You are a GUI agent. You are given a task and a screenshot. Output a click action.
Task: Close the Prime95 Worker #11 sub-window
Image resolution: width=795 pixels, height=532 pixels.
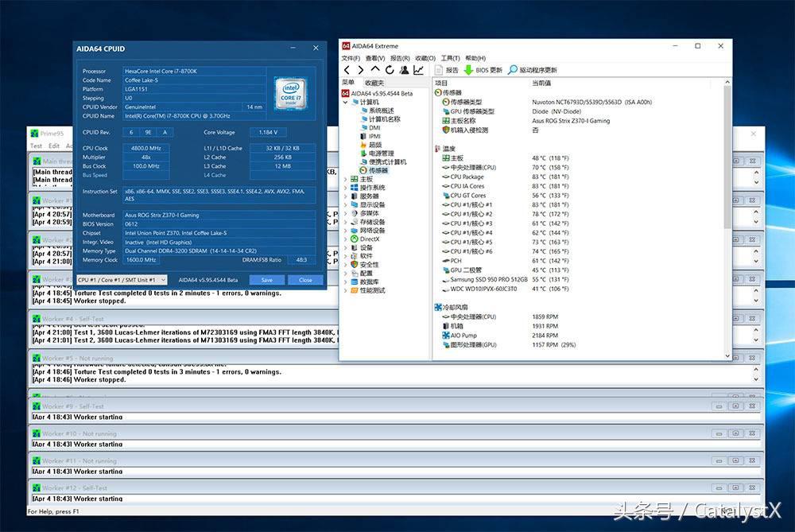click(752, 461)
